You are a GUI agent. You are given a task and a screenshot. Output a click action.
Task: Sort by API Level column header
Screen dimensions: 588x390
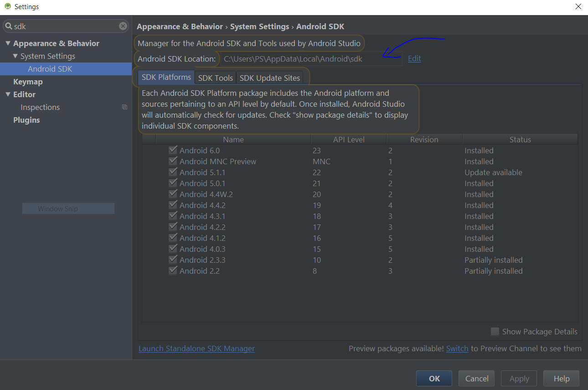(349, 140)
